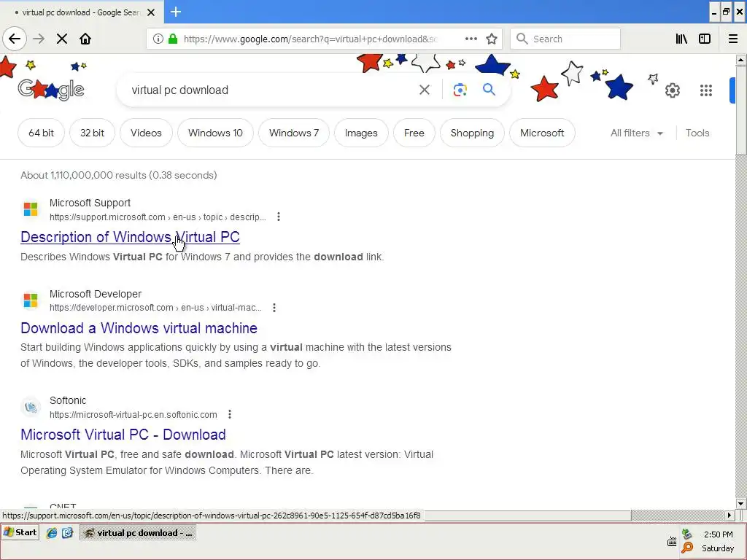Switch to Videos results

[x=146, y=133]
